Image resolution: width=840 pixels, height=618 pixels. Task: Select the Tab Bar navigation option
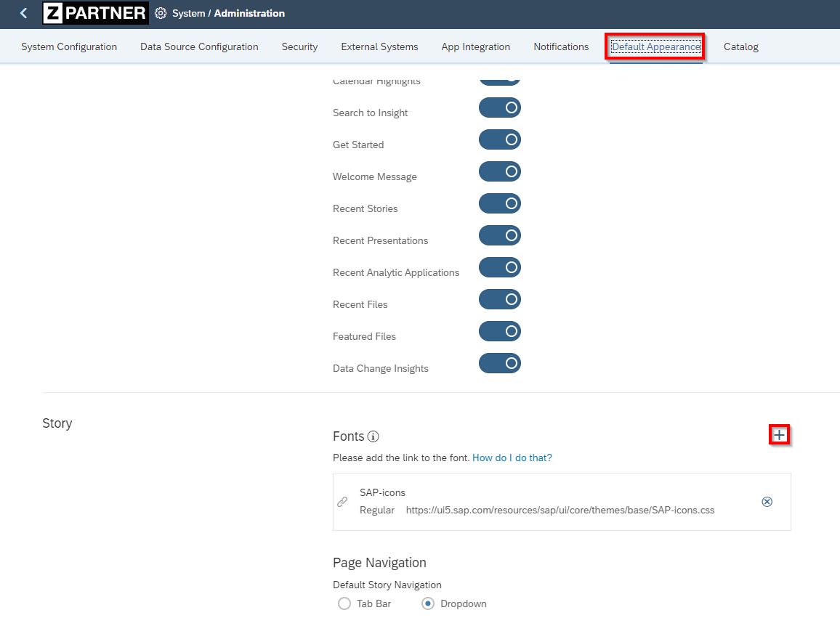tap(344, 603)
